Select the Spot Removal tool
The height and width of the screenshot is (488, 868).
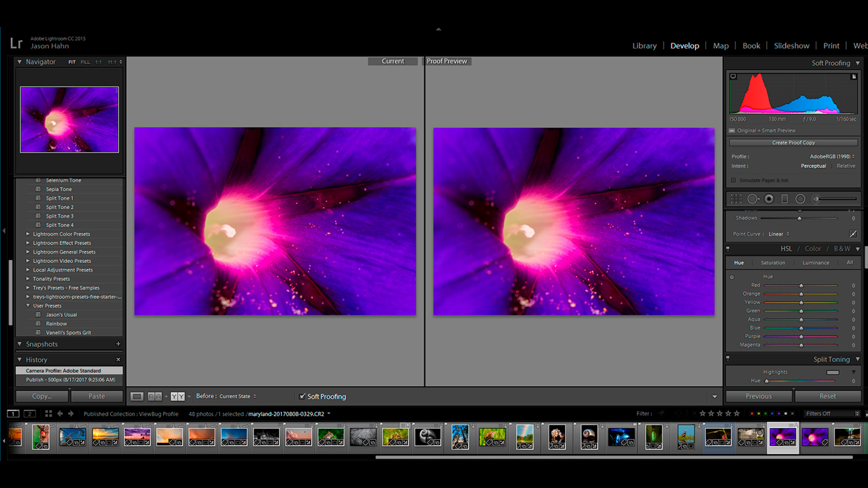click(x=753, y=199)
